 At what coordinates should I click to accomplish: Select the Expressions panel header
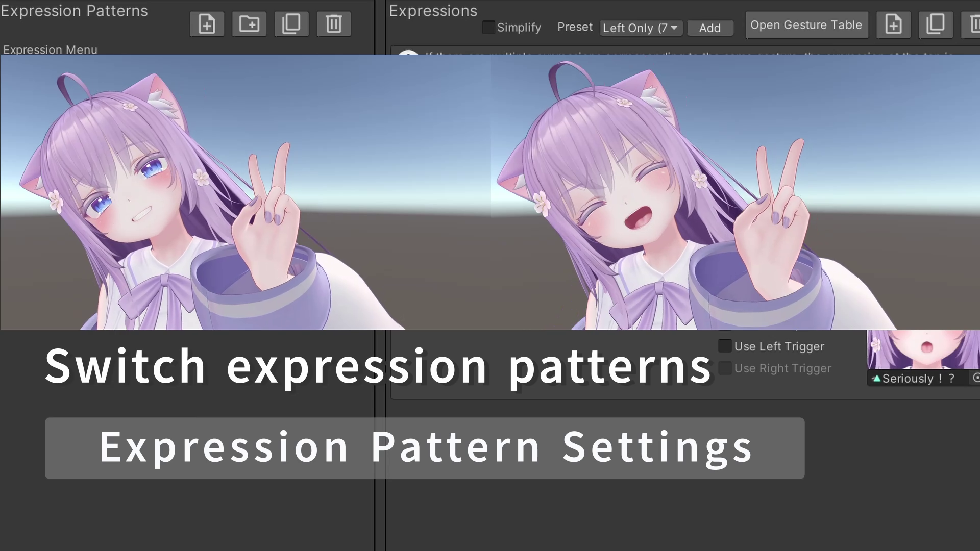433,11
